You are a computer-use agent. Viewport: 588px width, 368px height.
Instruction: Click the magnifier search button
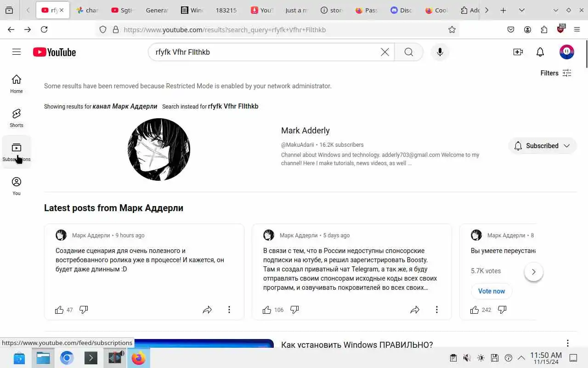[409, 52]
